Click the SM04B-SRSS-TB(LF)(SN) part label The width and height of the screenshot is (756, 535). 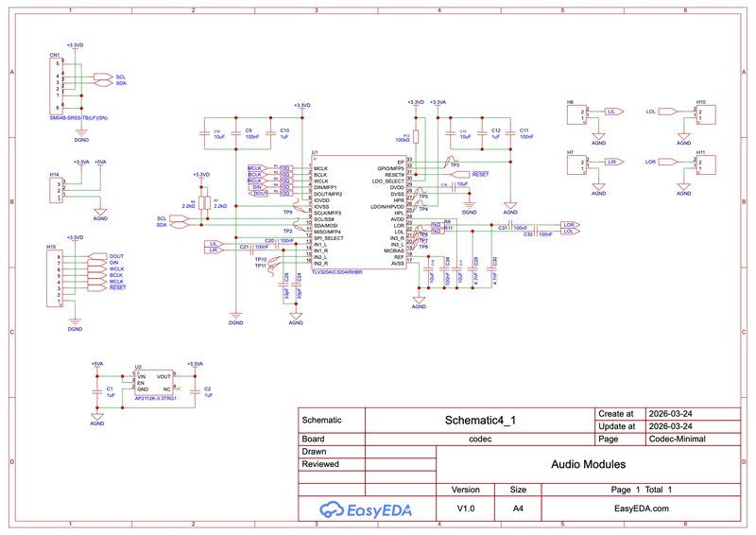[x=78, y=118]
